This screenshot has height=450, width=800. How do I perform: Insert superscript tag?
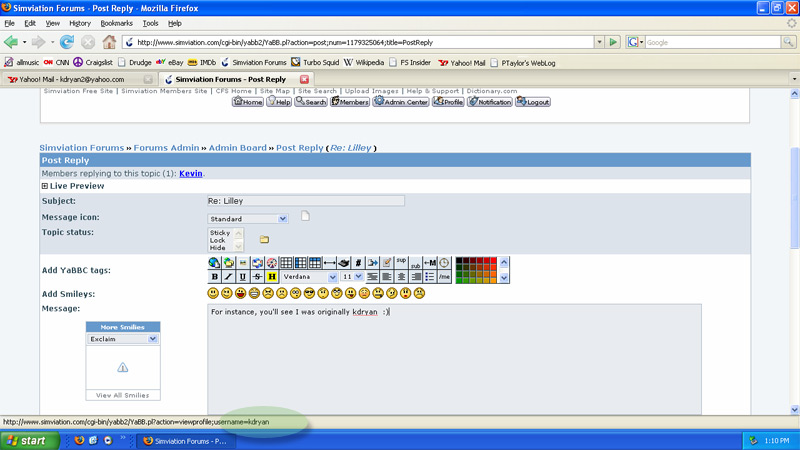point(401,260)
